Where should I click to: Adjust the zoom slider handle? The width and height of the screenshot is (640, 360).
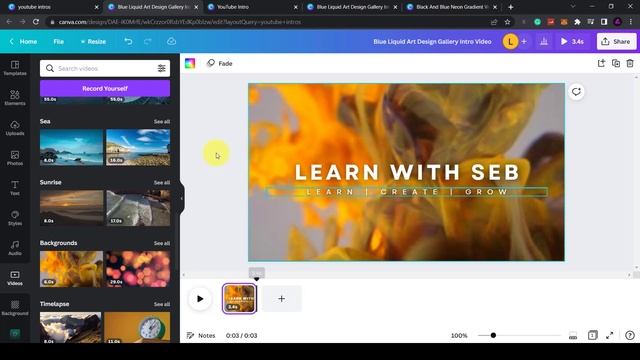(493, 335)
